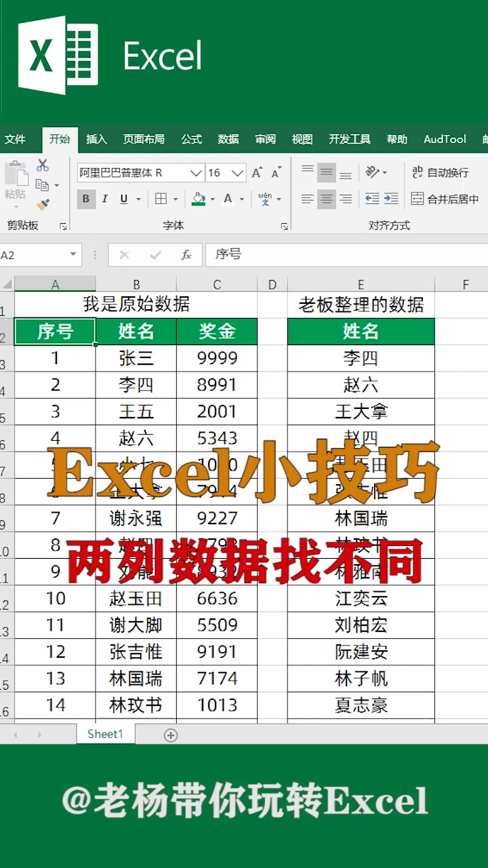
Task: Click the cell containing 夏志豪
Action: point(361,705)
